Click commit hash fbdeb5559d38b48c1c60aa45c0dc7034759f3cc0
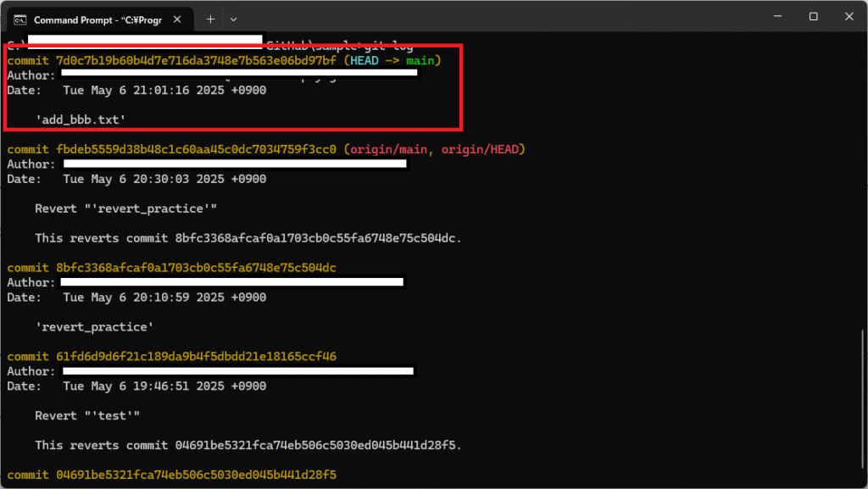Image resolution: width=868 pixels, height=489 pixels. click(x=196, y=149)
